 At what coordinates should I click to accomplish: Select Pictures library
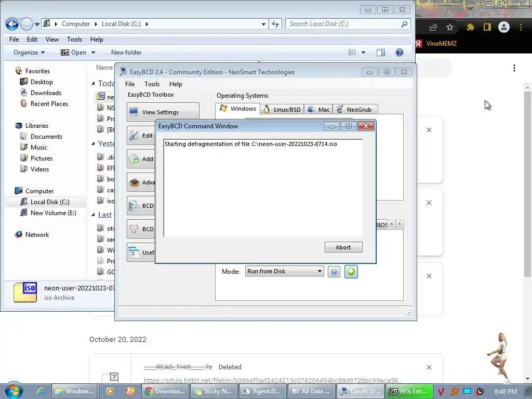pyautogui.click(x=42, y=158)
